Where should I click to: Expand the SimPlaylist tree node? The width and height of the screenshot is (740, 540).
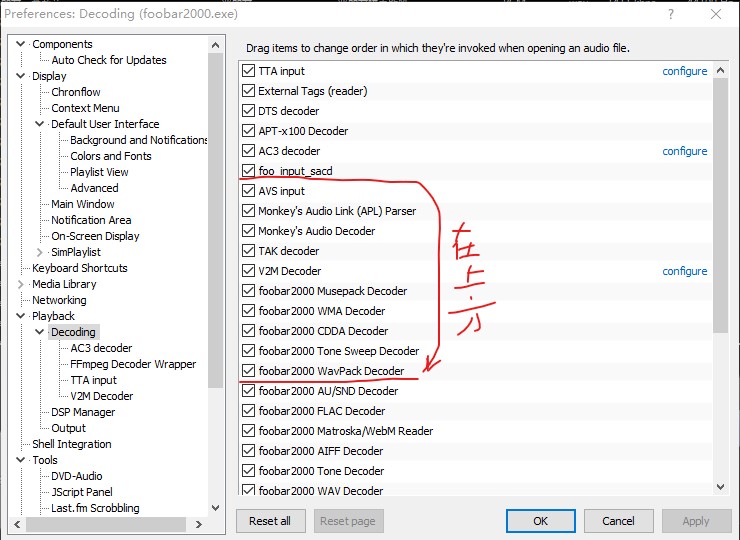40,252
